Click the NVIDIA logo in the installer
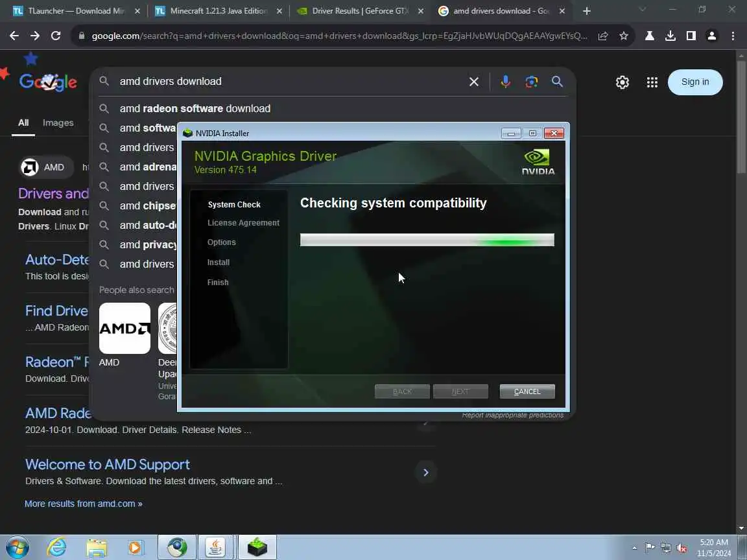Image resolution: width=747 pixels, height=560 pixels. click(538, 162)
